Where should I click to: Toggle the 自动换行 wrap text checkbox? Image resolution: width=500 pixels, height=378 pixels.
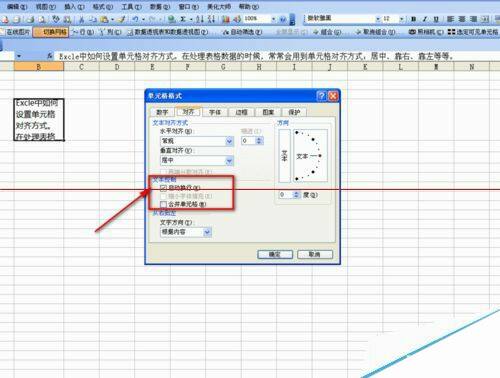pos(163,188)
